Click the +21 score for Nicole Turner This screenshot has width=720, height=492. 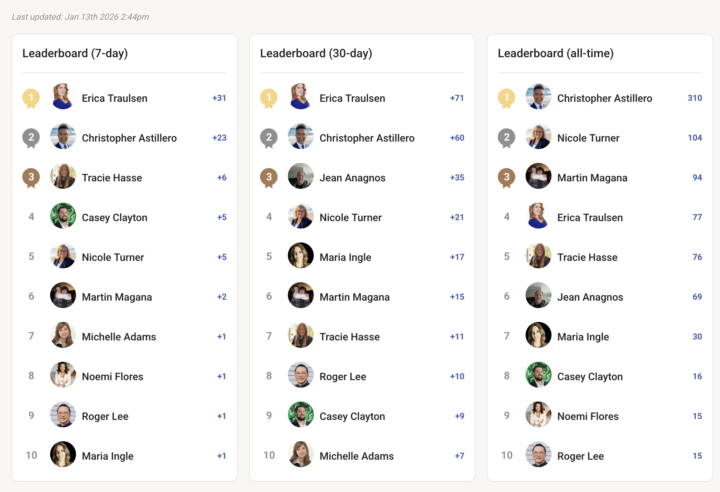(x=457, y=217)
